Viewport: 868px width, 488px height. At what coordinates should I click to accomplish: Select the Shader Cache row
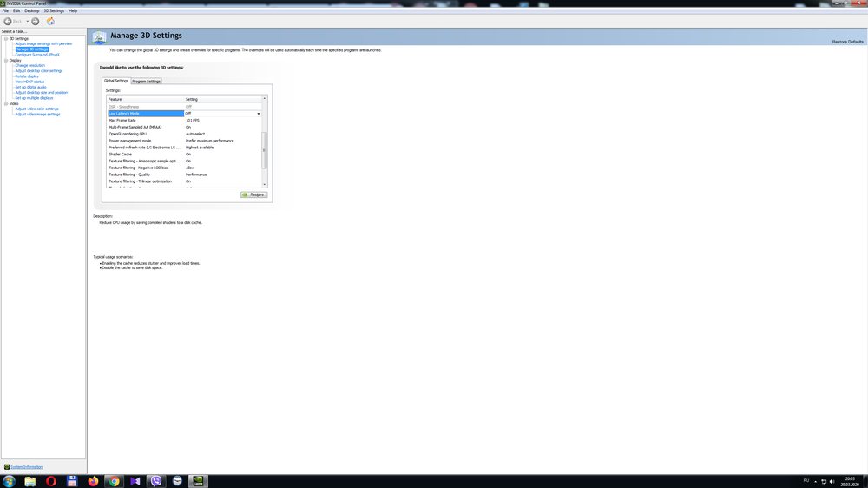pyautogui.click(x=184, y=154)
